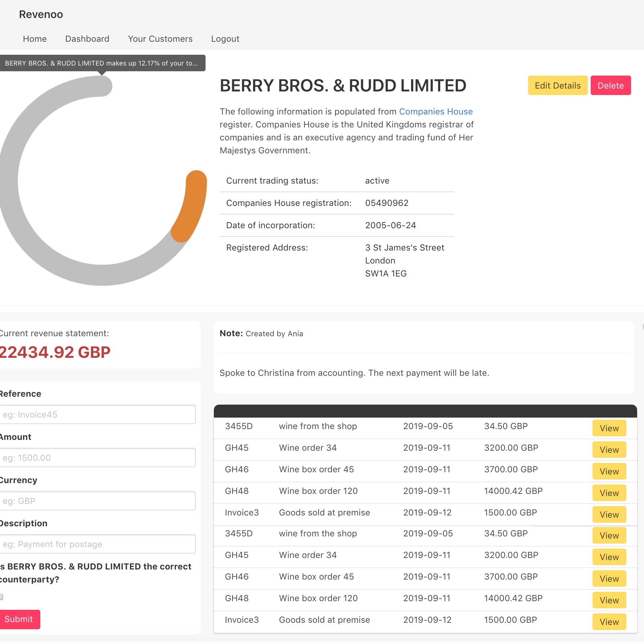This screenshot has width=644, height=644.
Task: View last Invoice3 Goods sold at premise entry
Action: coord(609,622)
